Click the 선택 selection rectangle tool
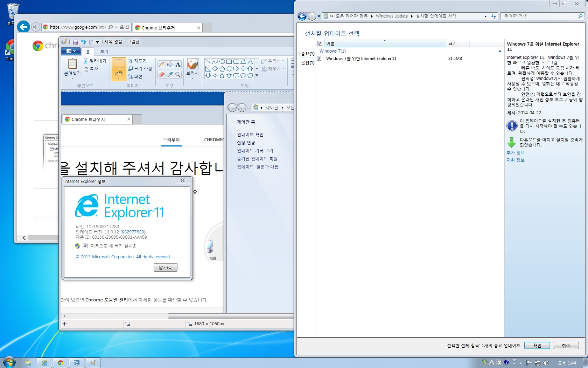Viewport: 588px width, 368px height. [119, 64]
